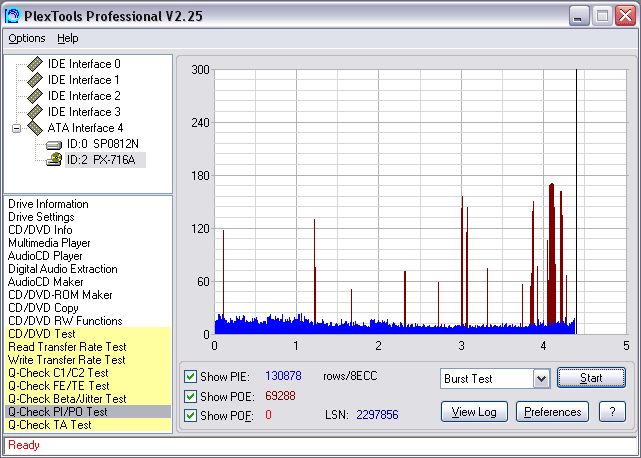Open the Options menu
Viewport: 641px width, 458px height.
[27, 38]
